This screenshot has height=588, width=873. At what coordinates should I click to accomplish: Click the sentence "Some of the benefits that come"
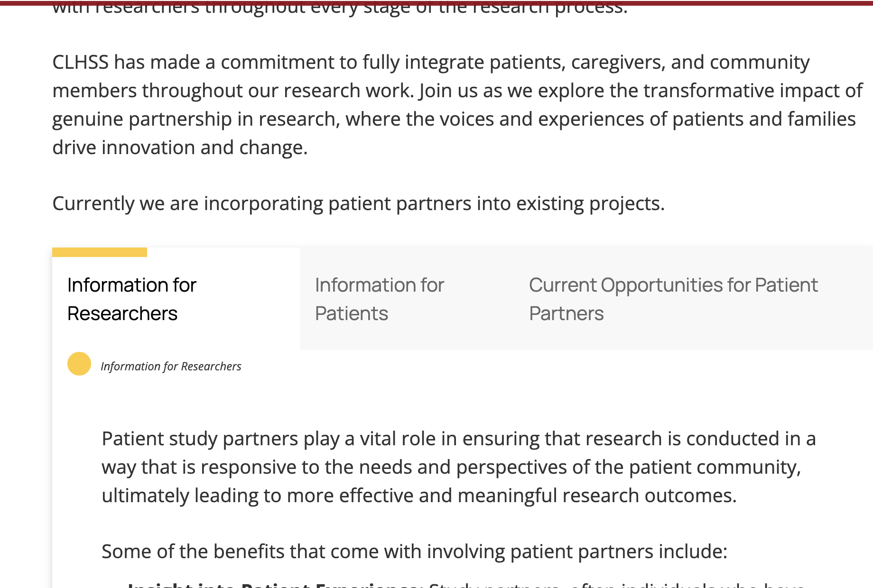click(414, 552)
